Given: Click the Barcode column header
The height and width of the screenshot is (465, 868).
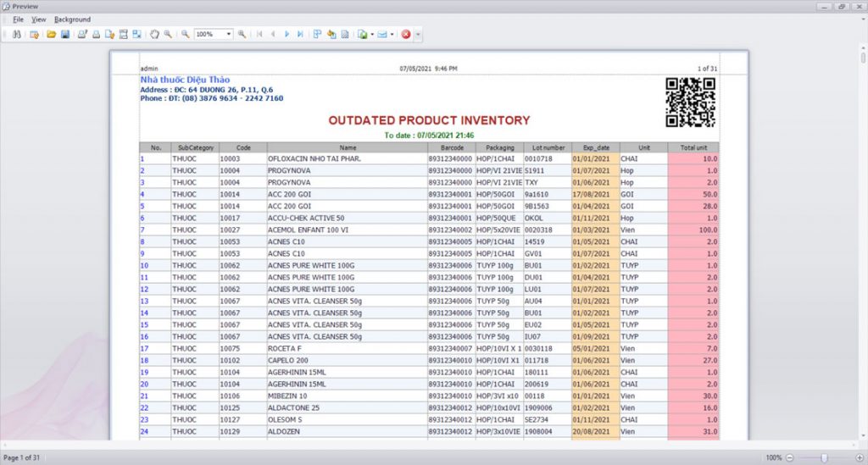Looking at the screenshot, I should (x=452, y=147).
